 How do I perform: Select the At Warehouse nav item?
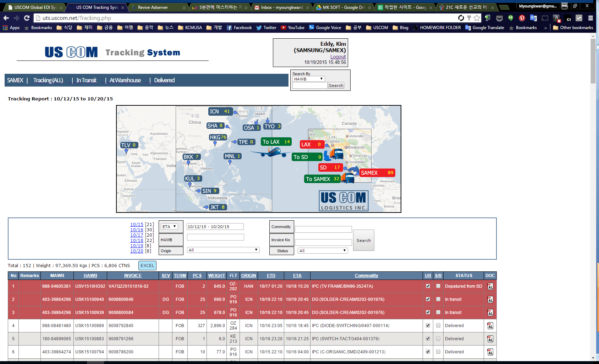125,80
